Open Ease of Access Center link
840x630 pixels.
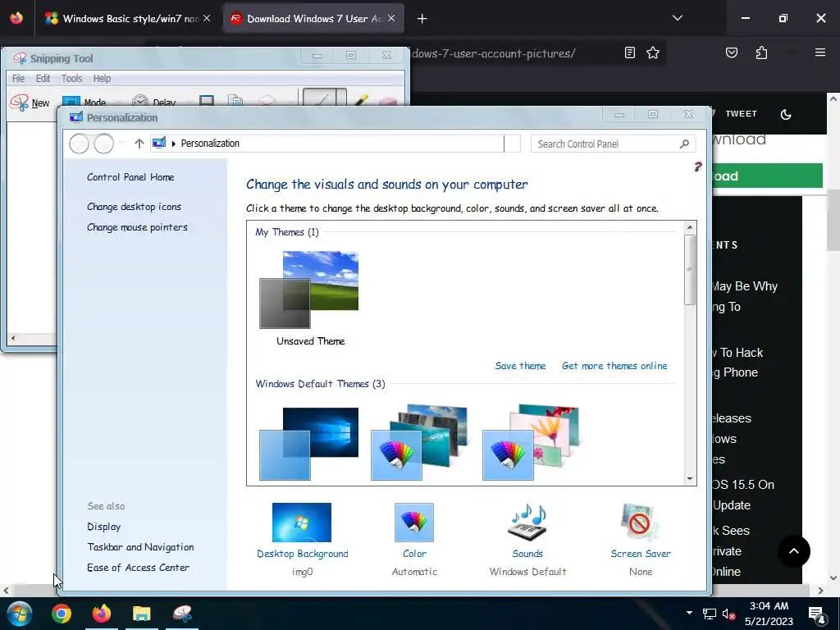coord(138,568)
